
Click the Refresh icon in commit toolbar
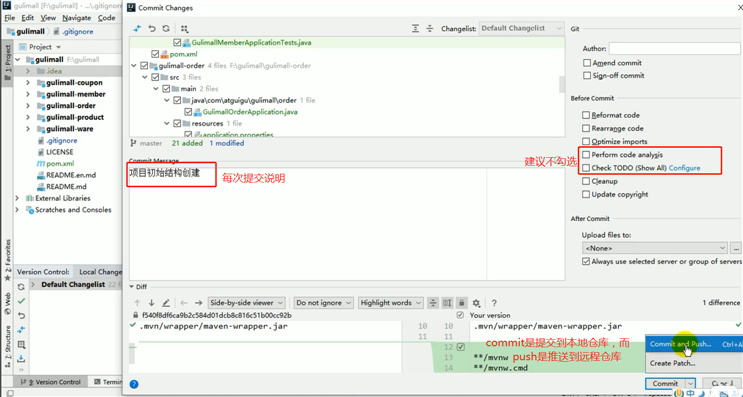click(x=166, y=28)
